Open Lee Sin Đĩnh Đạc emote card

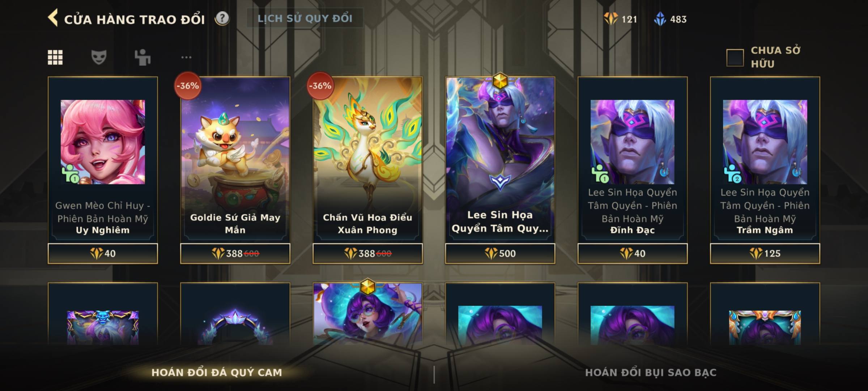click(633, 159)
